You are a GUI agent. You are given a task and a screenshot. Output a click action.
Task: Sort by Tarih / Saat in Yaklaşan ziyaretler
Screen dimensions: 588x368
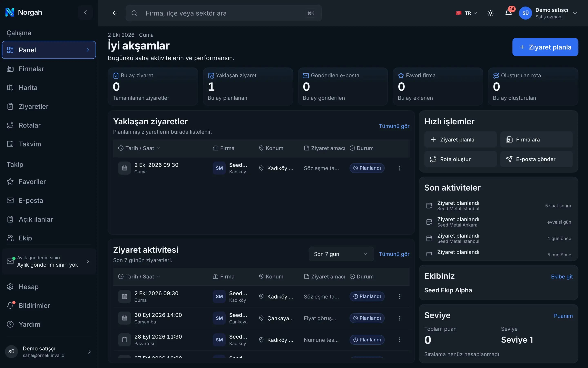click(x=139, y=148)
